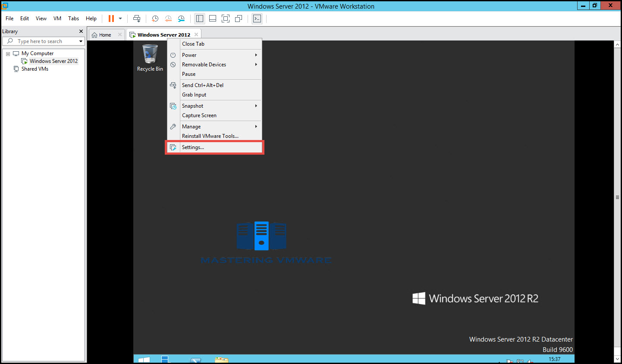This screenshot has height=364, width=622.
Task: Click the guest taskbar clock showing 15:37
Action: pos(555,359)
